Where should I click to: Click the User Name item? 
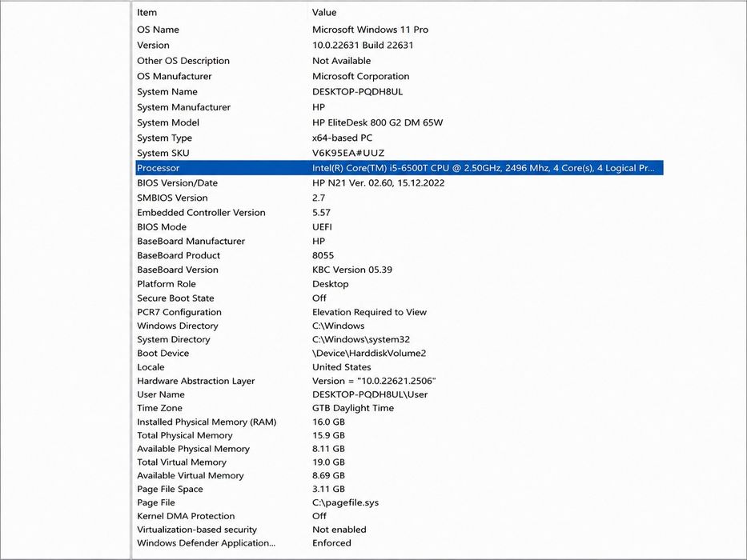161,394
